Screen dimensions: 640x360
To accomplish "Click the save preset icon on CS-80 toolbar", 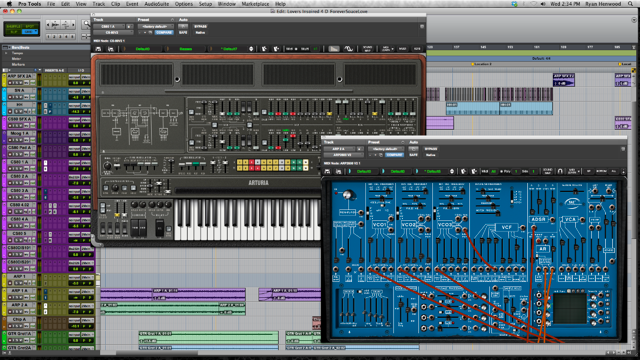I will pos(111,49).
